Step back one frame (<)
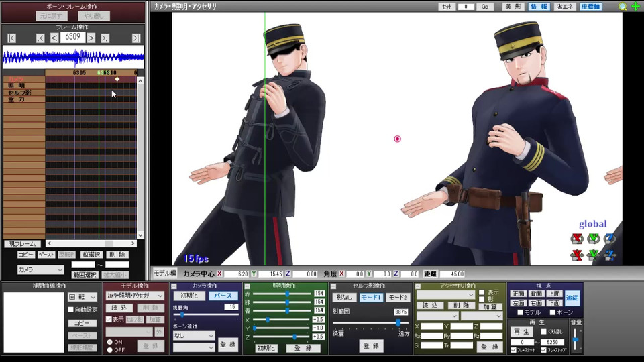This screenshot has width=644, height=362. click(x=54, y=38)
